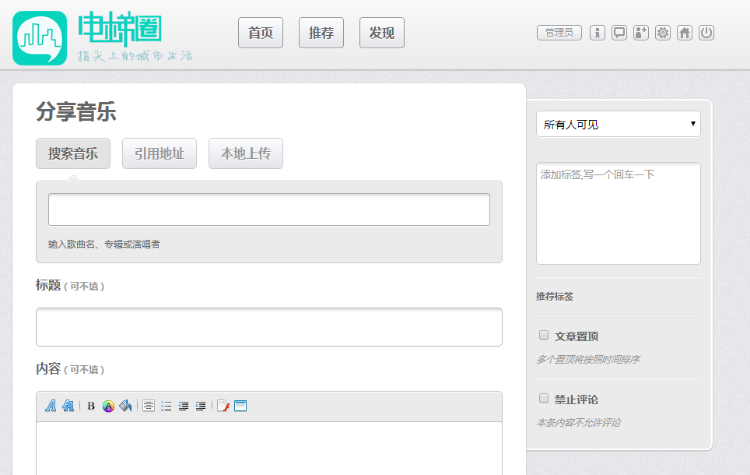Switch to the 引用地址 tab

click(159, 154)
